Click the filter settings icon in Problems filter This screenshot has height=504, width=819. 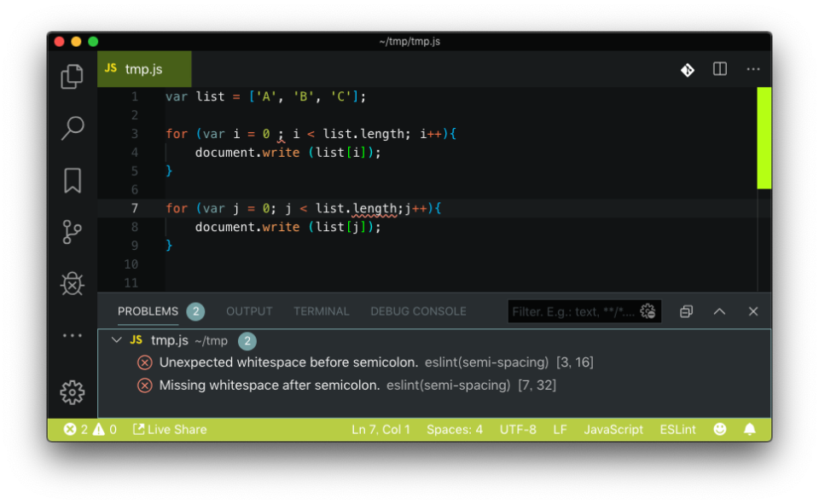(x=647, y=311)
